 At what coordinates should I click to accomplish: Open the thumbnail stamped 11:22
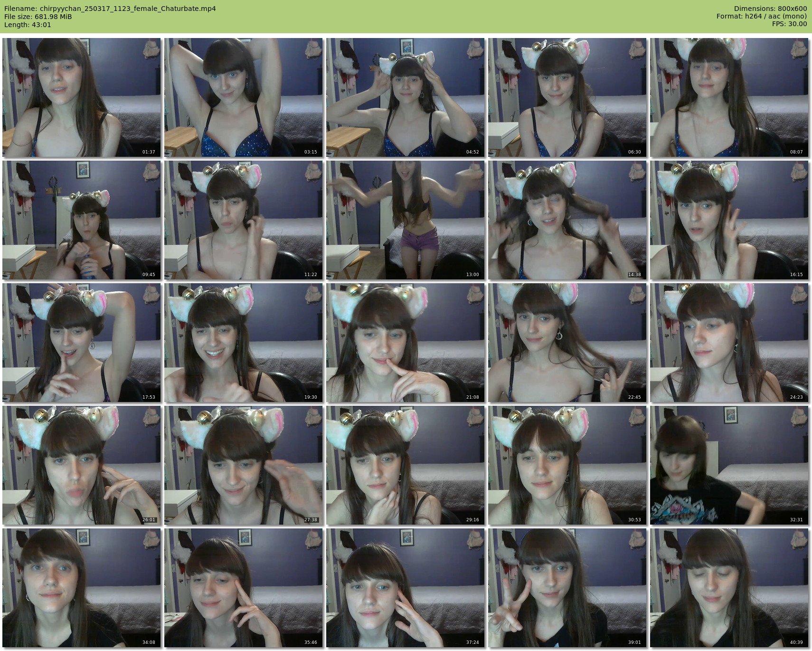tap(244, 220)
